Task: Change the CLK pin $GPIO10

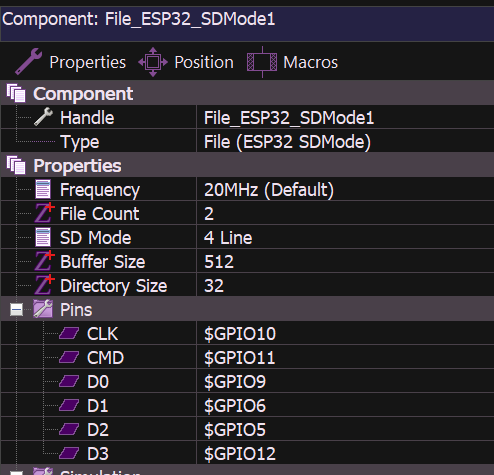Action: click(x=345, y=333)
